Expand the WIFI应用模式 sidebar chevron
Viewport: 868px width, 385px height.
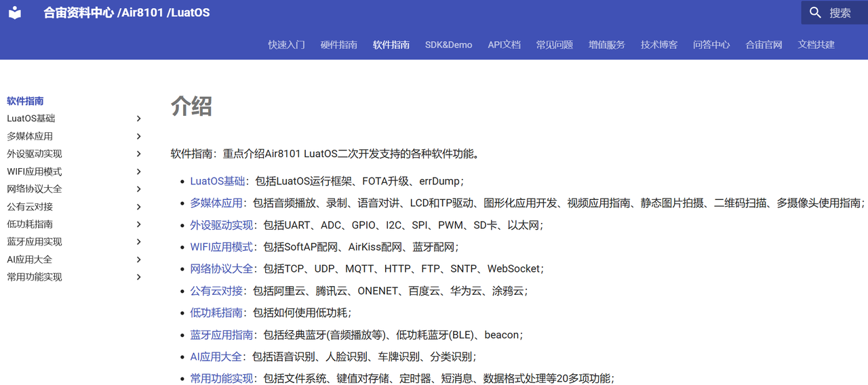click(x=138, y=171)
